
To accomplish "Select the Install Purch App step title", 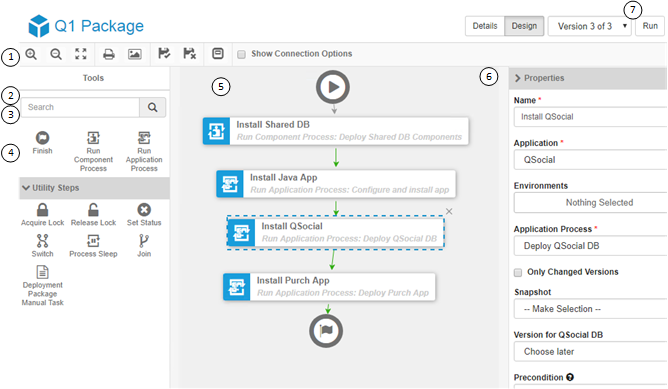I will point(293,281).
